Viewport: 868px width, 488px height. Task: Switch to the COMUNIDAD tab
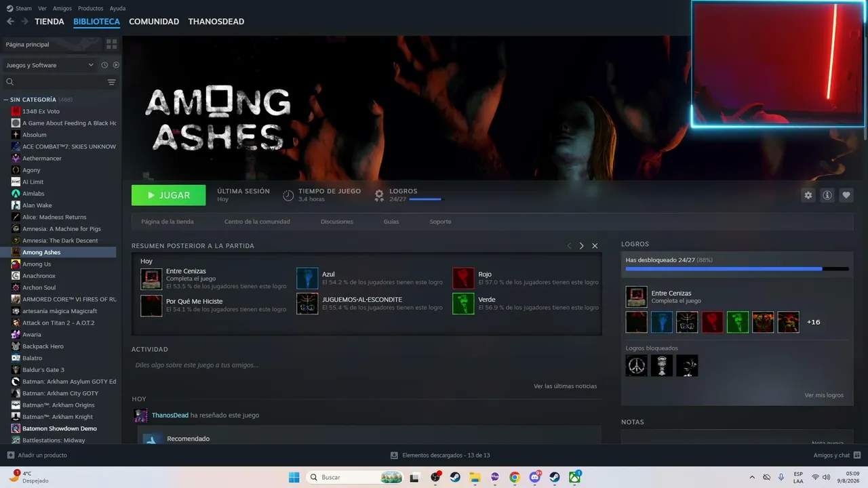pos(154,22)
